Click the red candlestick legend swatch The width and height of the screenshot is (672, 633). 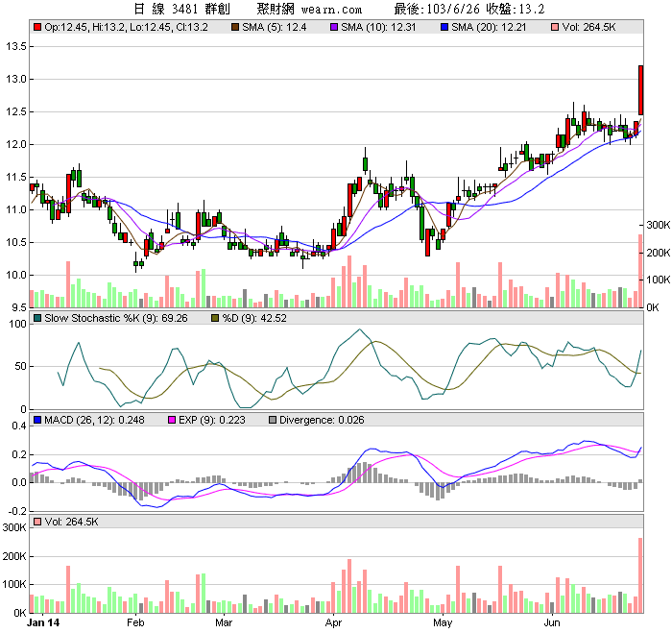pos(37,27)
